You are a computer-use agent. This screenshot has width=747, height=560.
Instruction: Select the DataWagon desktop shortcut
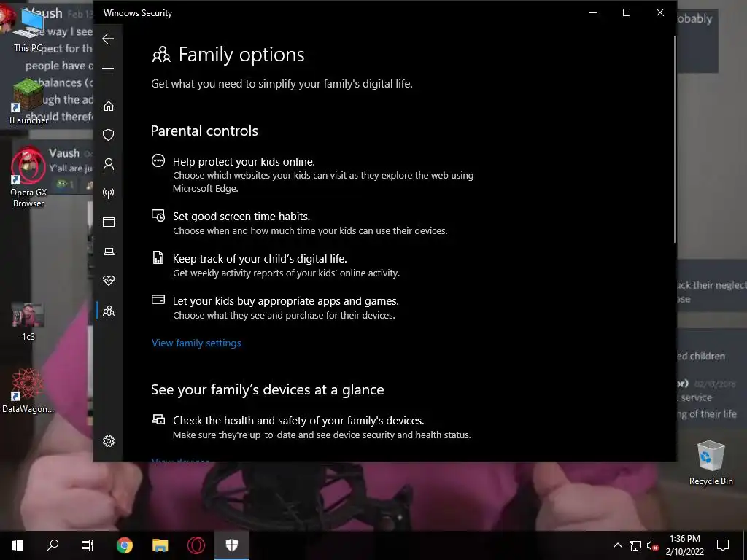point(28,391)
